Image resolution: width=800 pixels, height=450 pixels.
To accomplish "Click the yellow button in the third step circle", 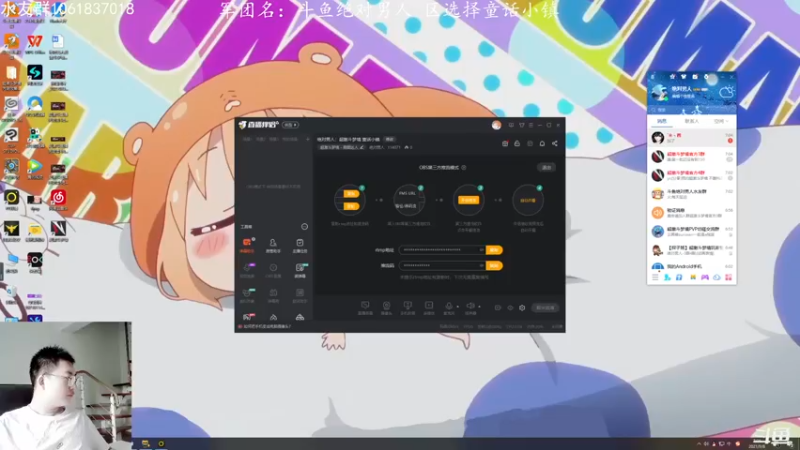I will point(468,200).
